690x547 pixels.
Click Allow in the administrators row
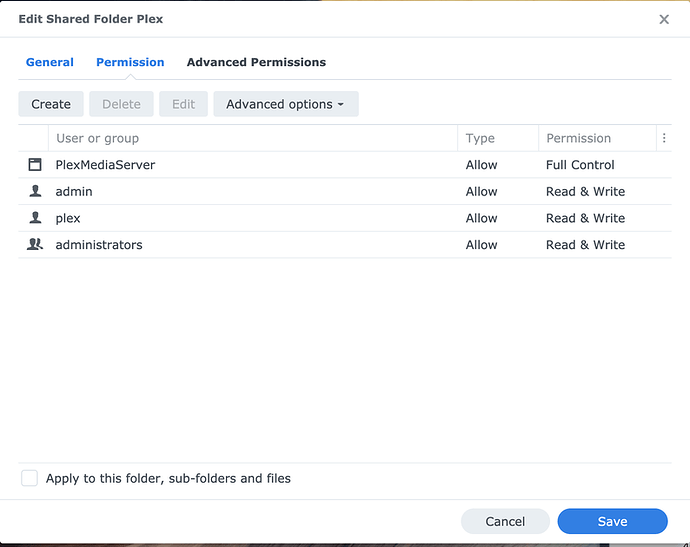click(x=481, y=245)
